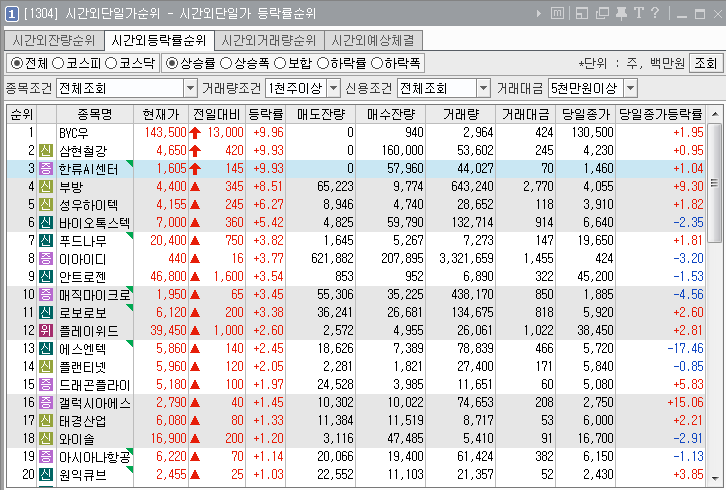Open the 신용조건 dropdown showing 전체조회
The image size is (726, 490).
pos(443,88)
